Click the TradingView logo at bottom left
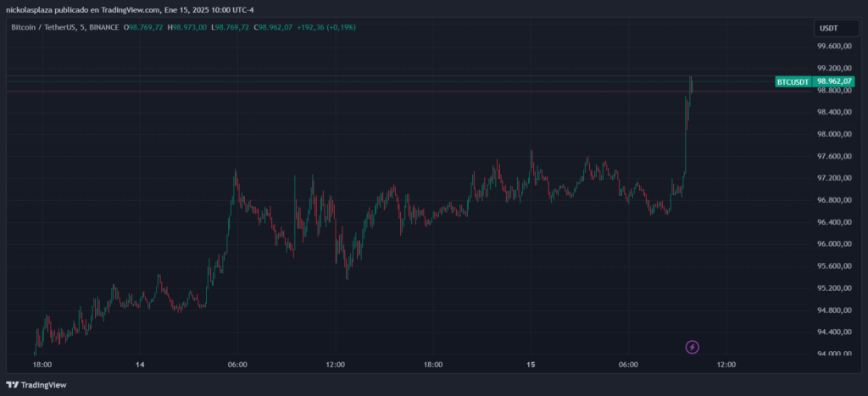Screen dimensions: 868x396 36,384
